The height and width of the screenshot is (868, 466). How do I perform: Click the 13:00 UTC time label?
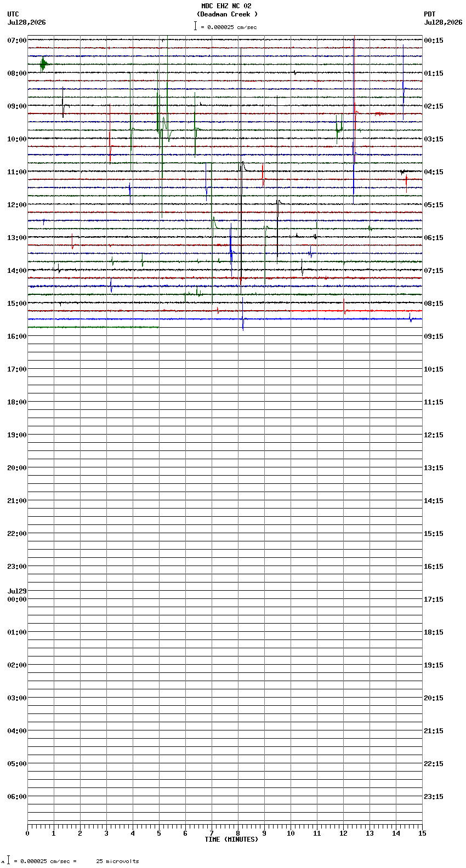tap(17, 238)
